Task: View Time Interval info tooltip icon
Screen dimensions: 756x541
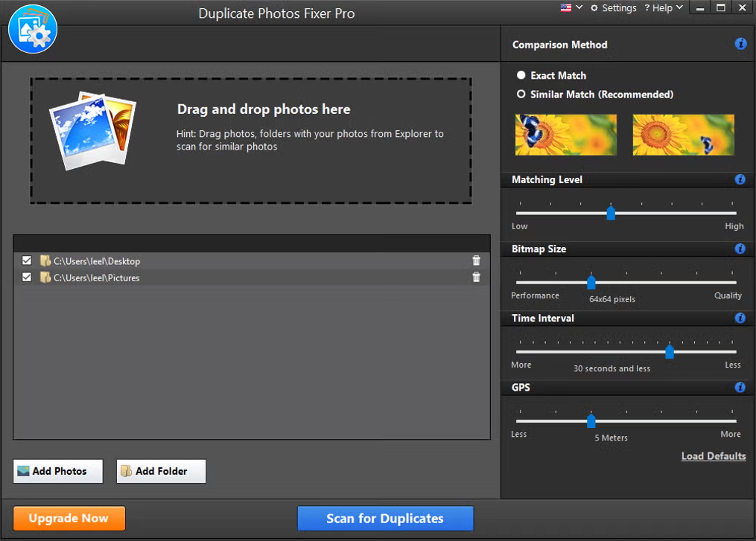Action: point(740,318)
